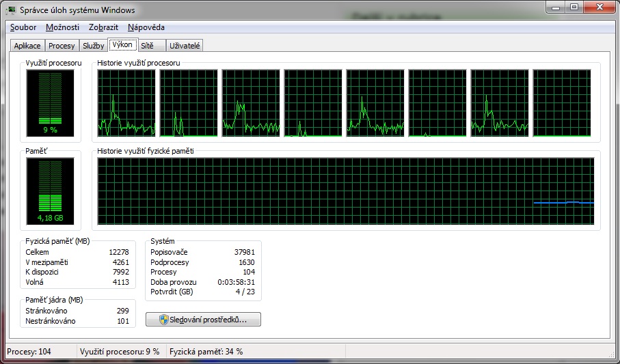Viewport: 620px width, 364px height.
Task: Click status bar Využití procesoru: 9 %
Action: [x=120, y=351]
